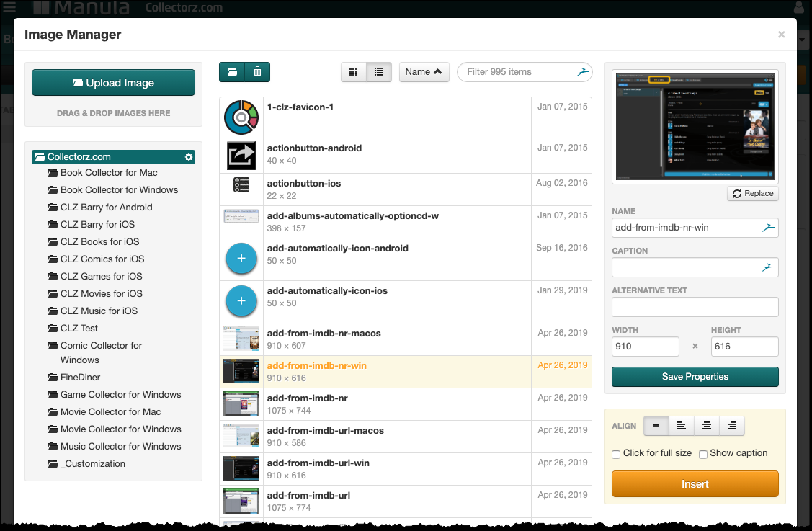Switch to list view
The width and height of the screenshot is (812, 531).
tap(379, 72)
